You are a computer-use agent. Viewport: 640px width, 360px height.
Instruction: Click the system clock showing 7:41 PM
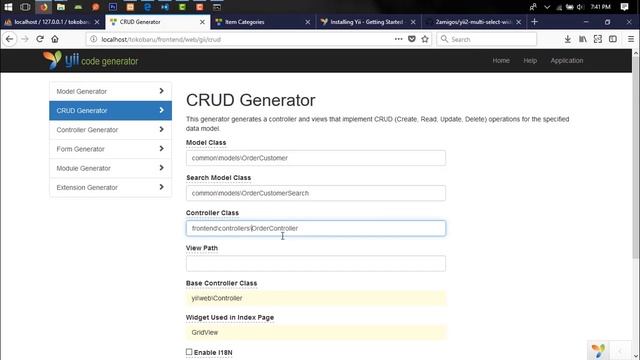point(600,7)
